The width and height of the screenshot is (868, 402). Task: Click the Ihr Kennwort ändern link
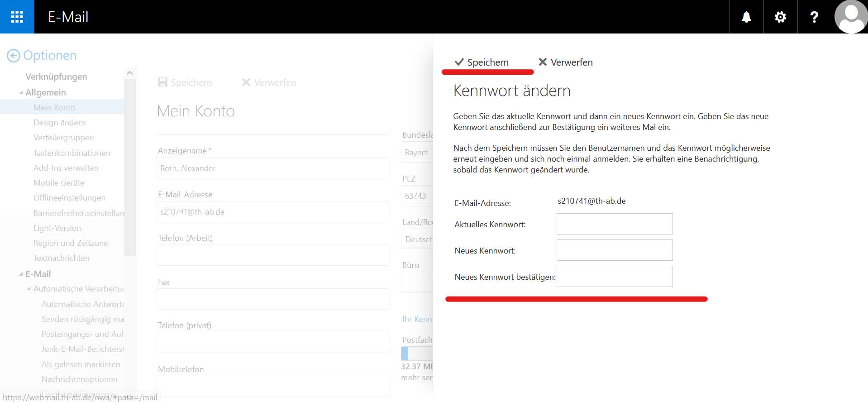[x=417, y=319]
